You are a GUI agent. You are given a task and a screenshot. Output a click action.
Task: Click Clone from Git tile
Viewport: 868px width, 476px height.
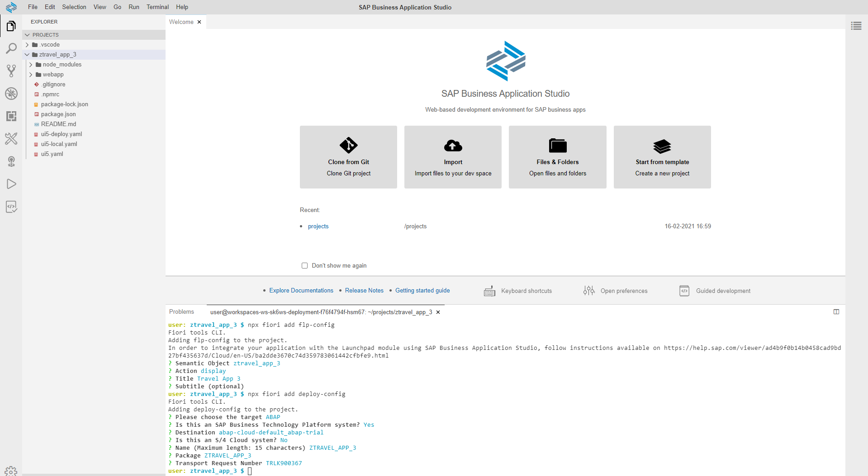pyautogui.click(x=348, y=157)
